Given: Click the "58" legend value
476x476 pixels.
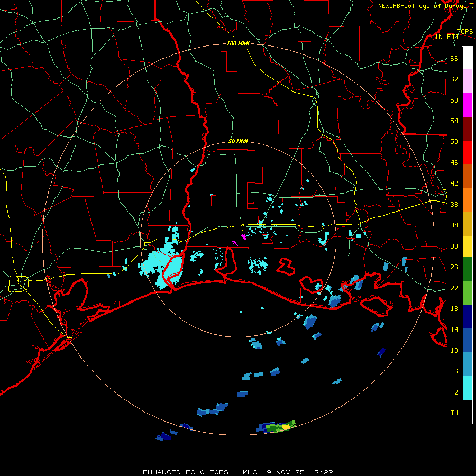Looking at the screenshot, I should [x=454, y=100].
